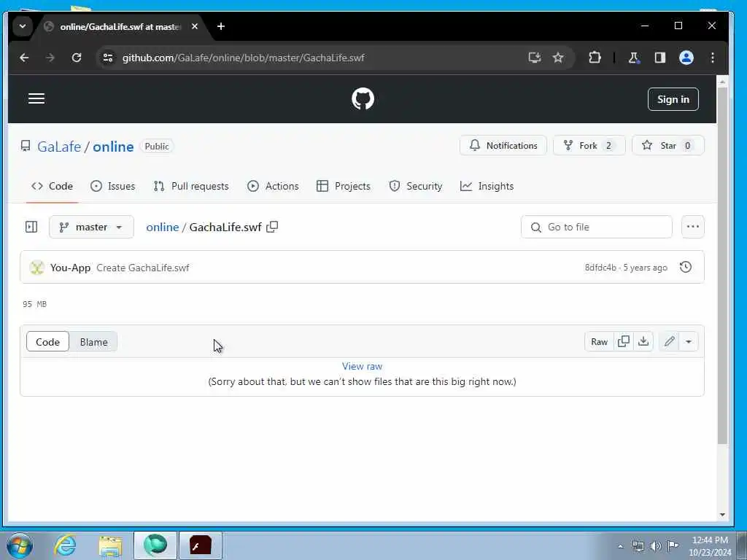This screenshot has width=747, height=560.
Task: Bookmark this page with star icon
Action: point(558,58)
